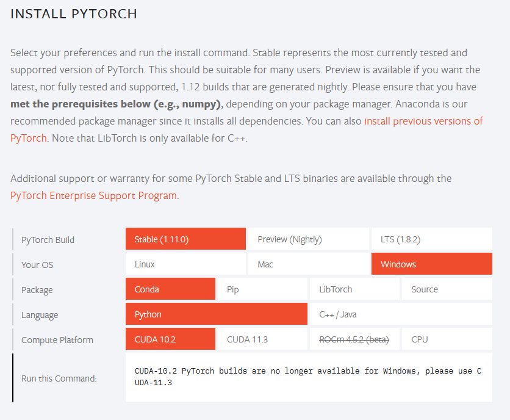
Task: Select LTS (1.8.2) build
Action: (431, 239)
